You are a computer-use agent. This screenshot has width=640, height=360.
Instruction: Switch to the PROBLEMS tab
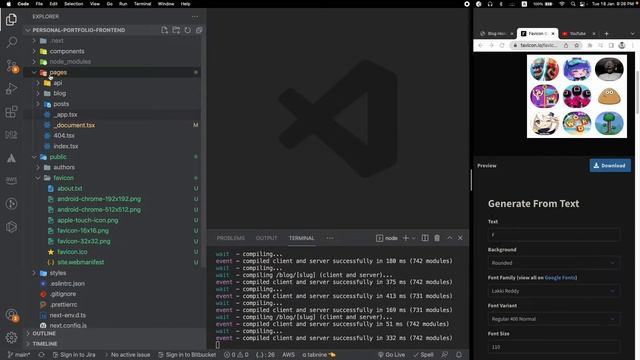click(231, 238)
